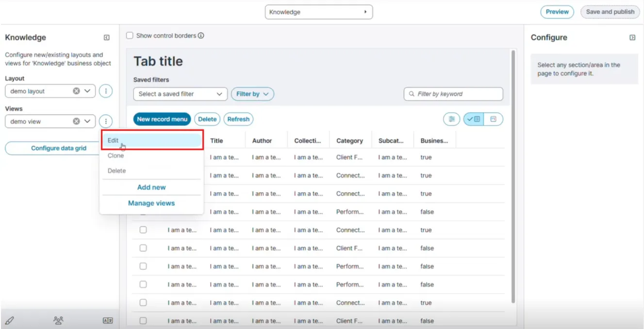Click the Layout label
The height and width of the screenshot is (329, 644).
tap(15, 78)
